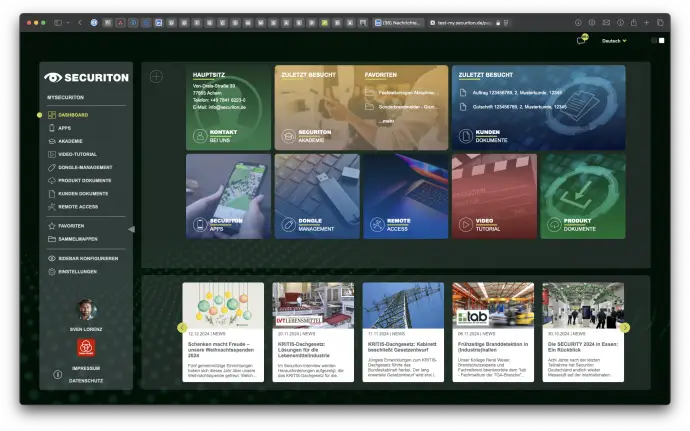Select Dashboard in the sidebar menu
This screenshot has height=431, width=690.
73,115
